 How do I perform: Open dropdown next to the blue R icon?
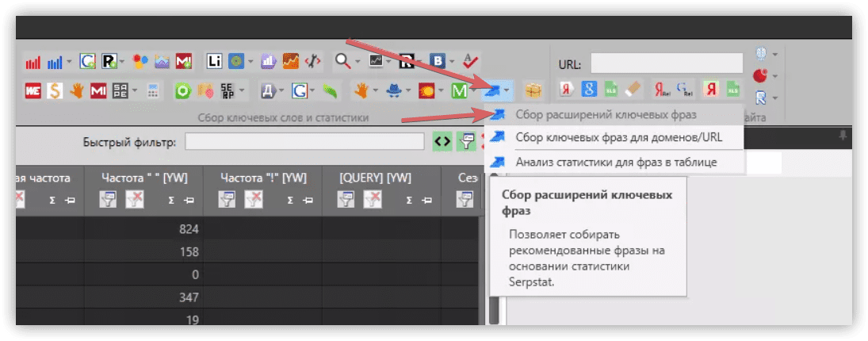pyautogui.click(x=775, y=98)
